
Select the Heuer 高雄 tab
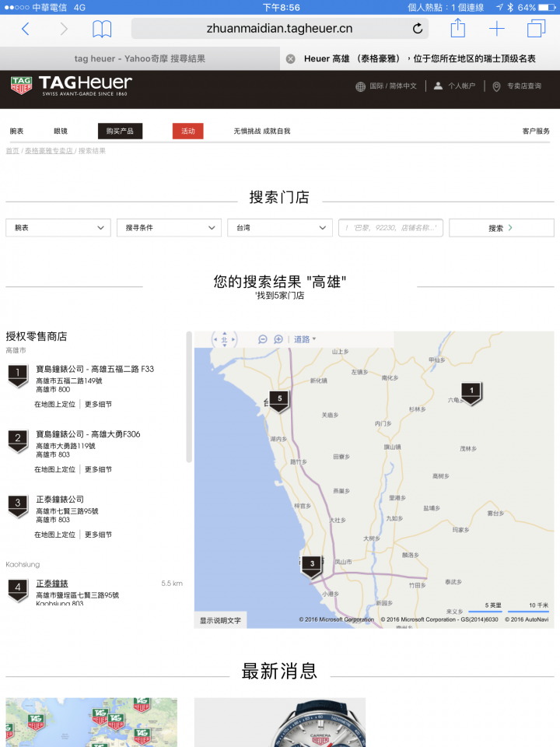point(419,58)
